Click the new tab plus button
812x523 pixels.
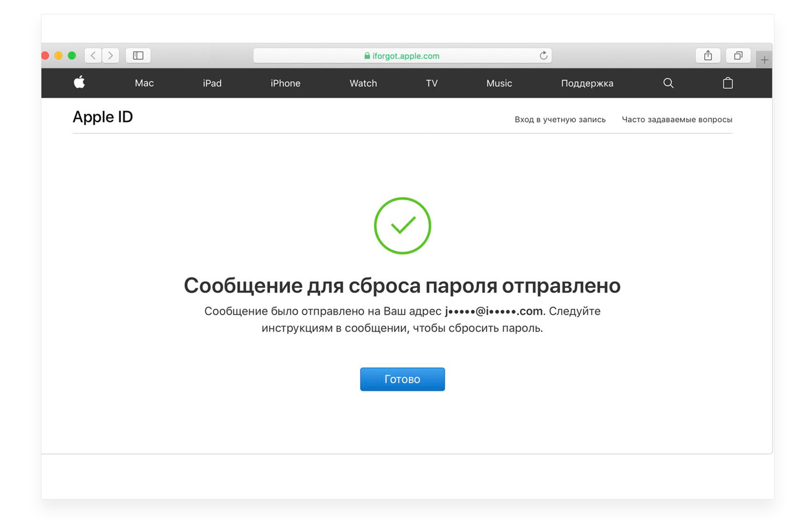click(765, 60)
